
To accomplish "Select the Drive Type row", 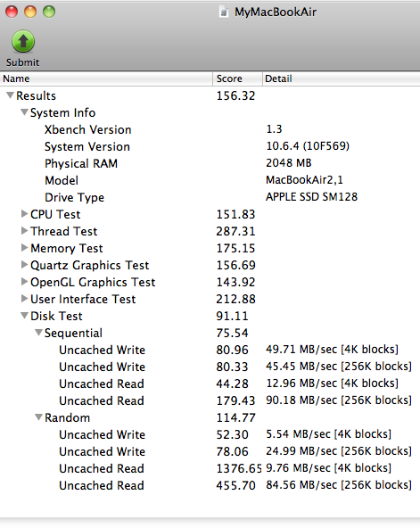I will click(x=210, y=197).
